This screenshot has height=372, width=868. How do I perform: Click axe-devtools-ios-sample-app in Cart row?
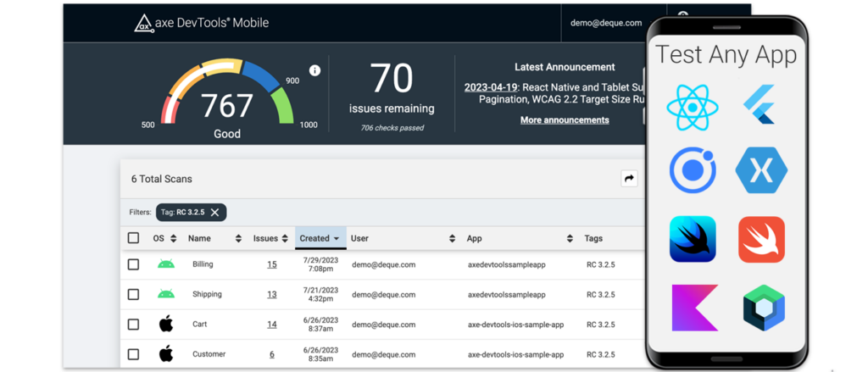click(516, 325)
